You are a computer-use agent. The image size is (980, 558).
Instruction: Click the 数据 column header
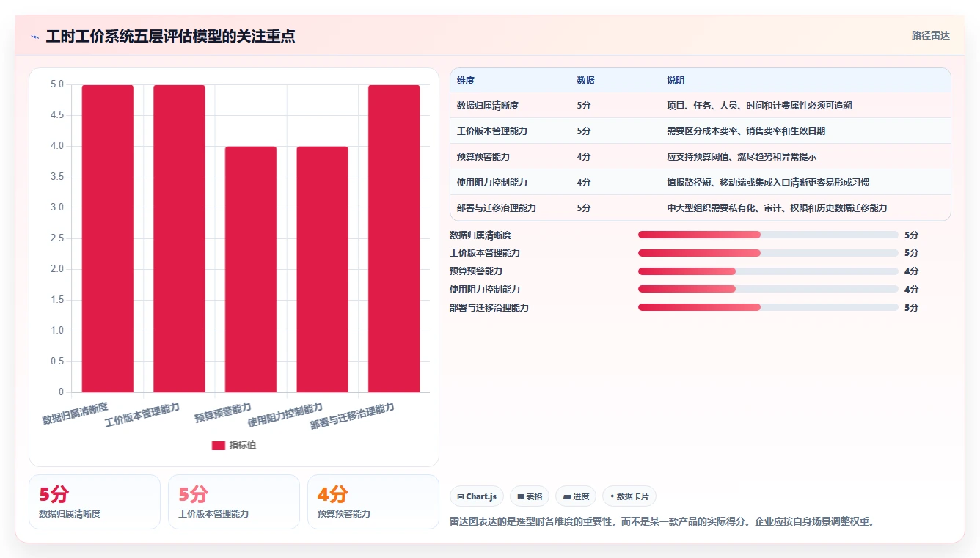click(586, 81)
